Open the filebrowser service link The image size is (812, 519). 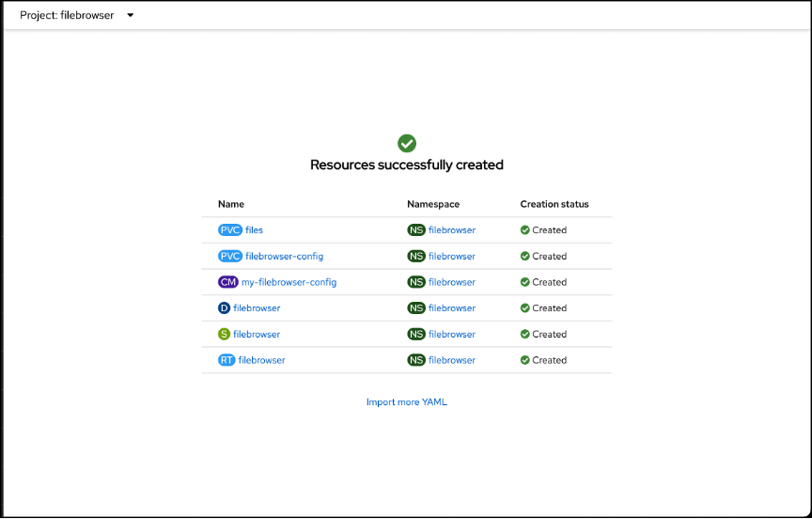[x=257, y=334]
